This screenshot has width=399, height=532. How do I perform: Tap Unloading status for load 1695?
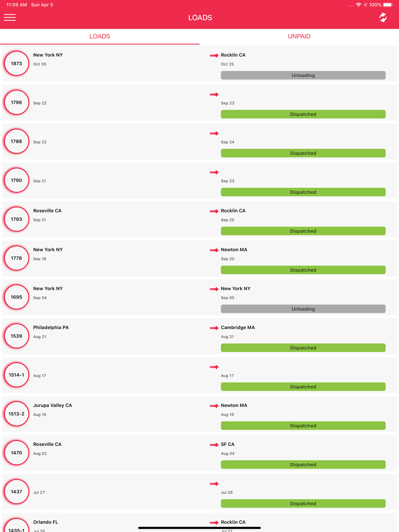303,309
